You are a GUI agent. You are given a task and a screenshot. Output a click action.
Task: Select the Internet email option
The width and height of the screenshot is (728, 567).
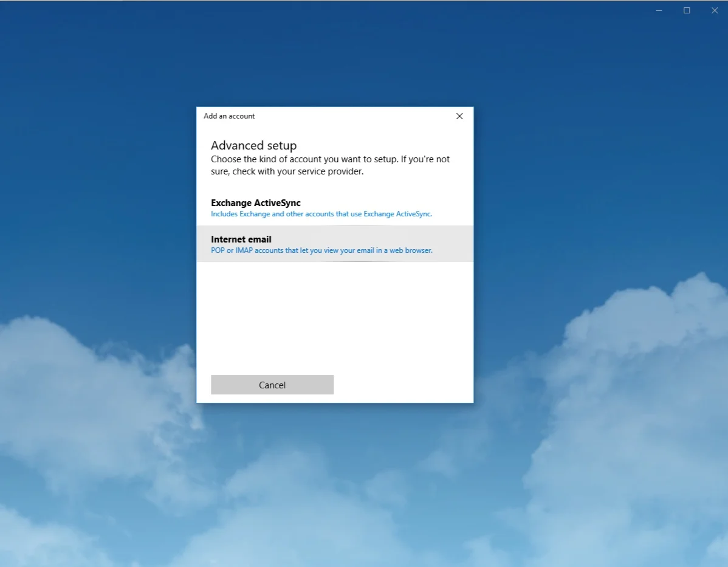tap(335, 244)
